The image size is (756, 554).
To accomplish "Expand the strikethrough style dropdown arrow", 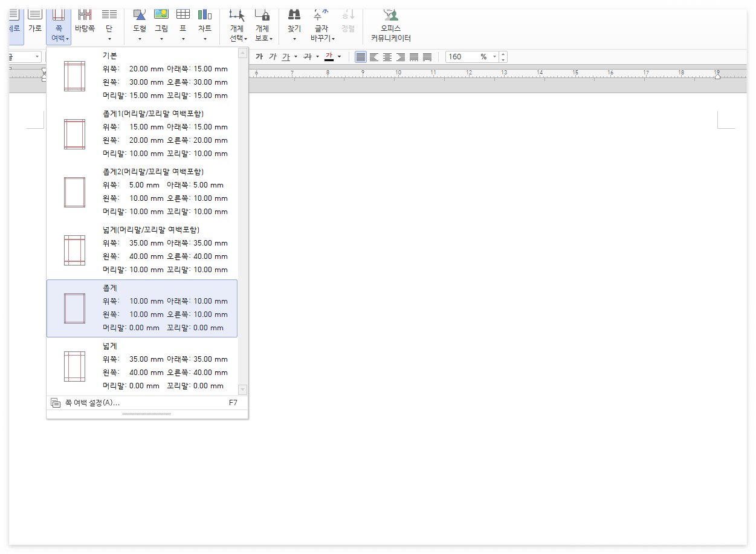I will click(317, 57).
